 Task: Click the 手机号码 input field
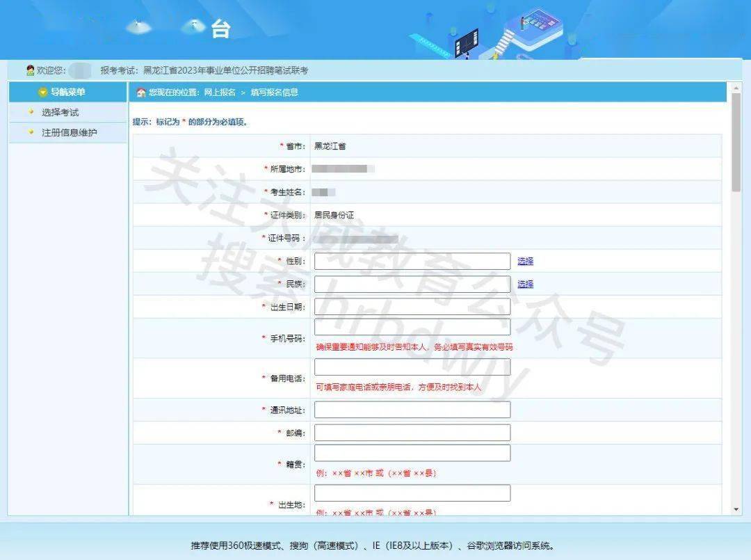pos(412,327)
